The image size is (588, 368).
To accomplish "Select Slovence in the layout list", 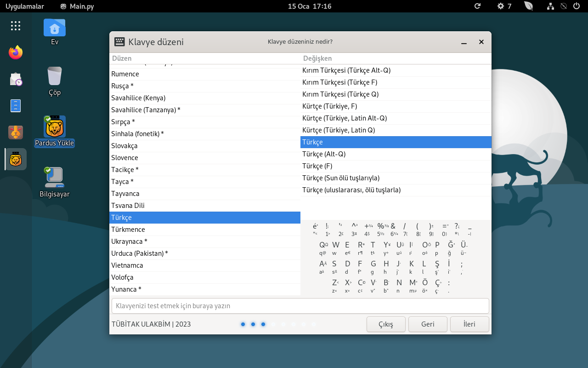I will 205,158.
